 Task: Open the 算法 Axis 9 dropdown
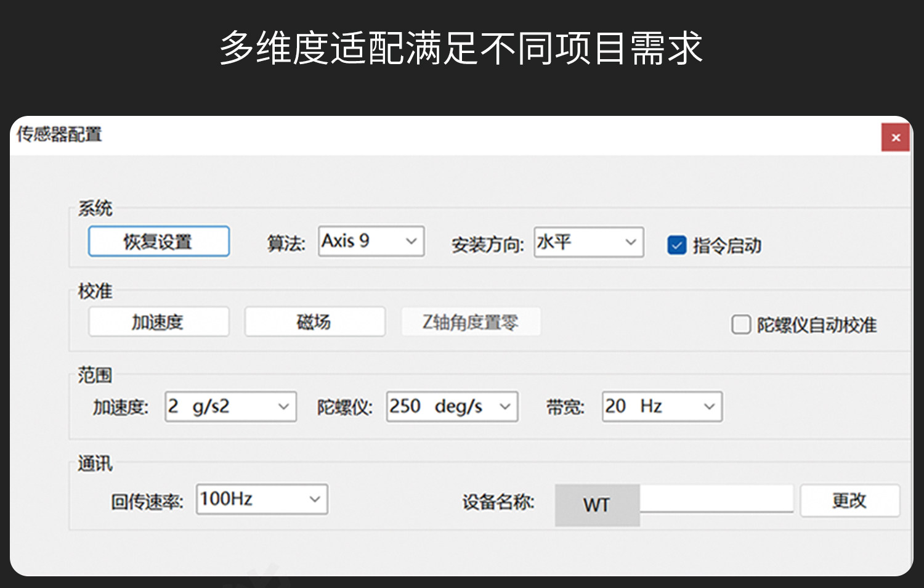[x=371, y=241]
